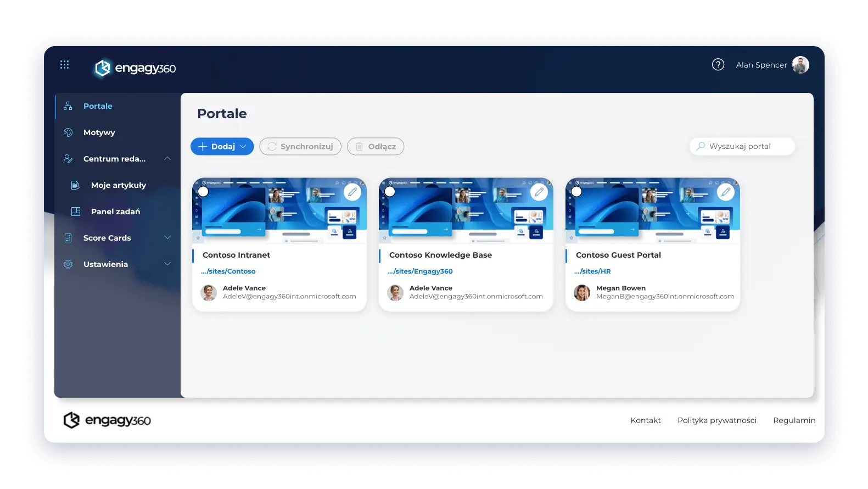Click the help question mark icon
The image size is (868, 489).
click(718, 65)
